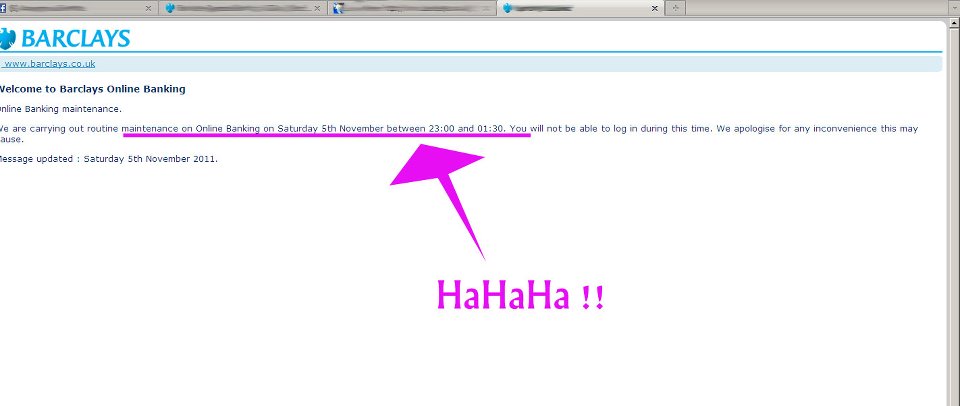Close the Facebook tab
This screenshot has height=406, width=960.
(x=148, y=9)
